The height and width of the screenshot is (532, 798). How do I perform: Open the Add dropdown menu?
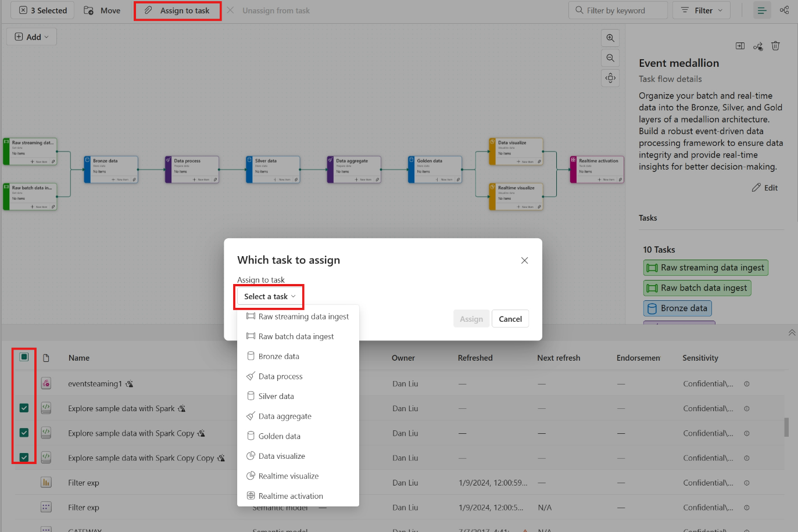31,37
